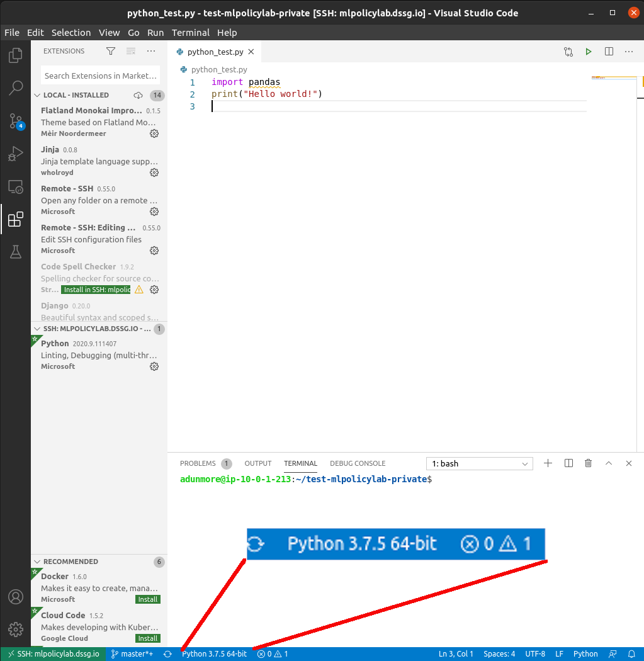The image size is (644, 661).
Task: Click 'Install in SSH: mlpolic' button
Action: pos(96,290)
